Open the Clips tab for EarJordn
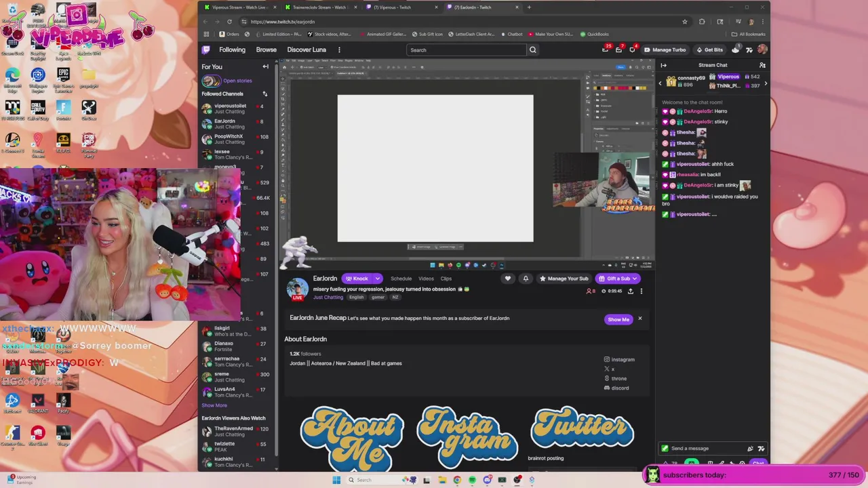This screenshot has width=868, height=488. (446, 279)
